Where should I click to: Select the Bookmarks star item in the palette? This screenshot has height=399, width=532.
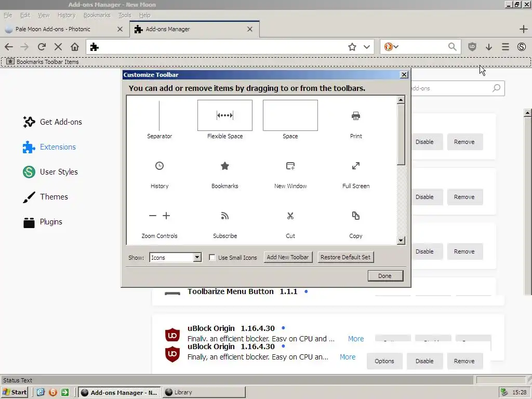[224, 175]
